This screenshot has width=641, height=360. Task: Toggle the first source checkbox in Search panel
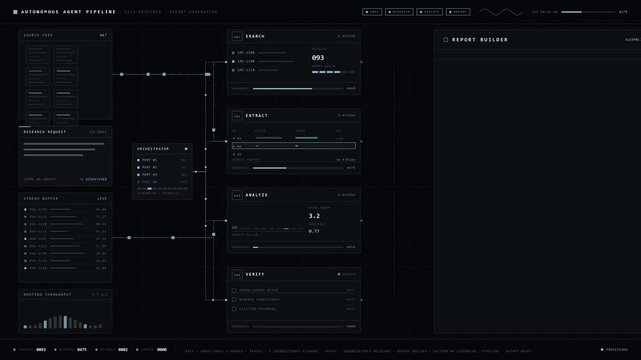[x=233, y=53]
